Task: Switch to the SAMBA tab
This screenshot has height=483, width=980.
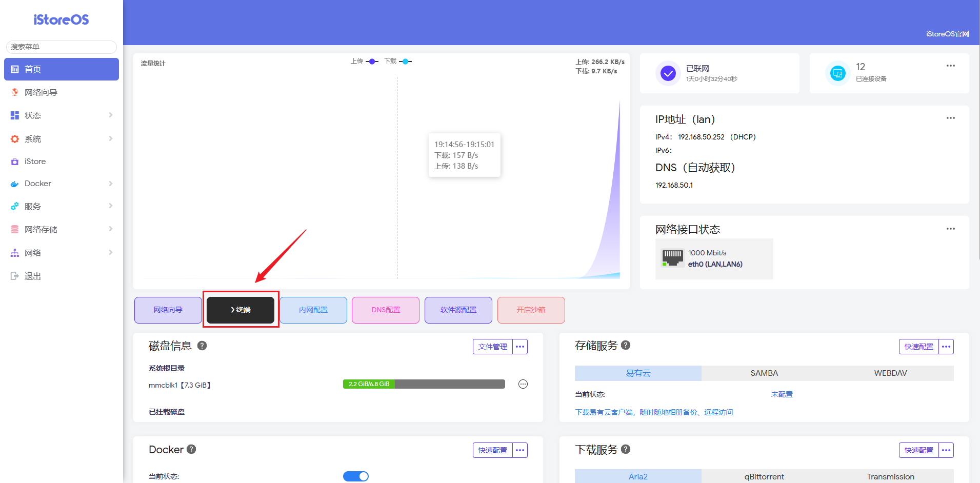Action: (764, 373)
